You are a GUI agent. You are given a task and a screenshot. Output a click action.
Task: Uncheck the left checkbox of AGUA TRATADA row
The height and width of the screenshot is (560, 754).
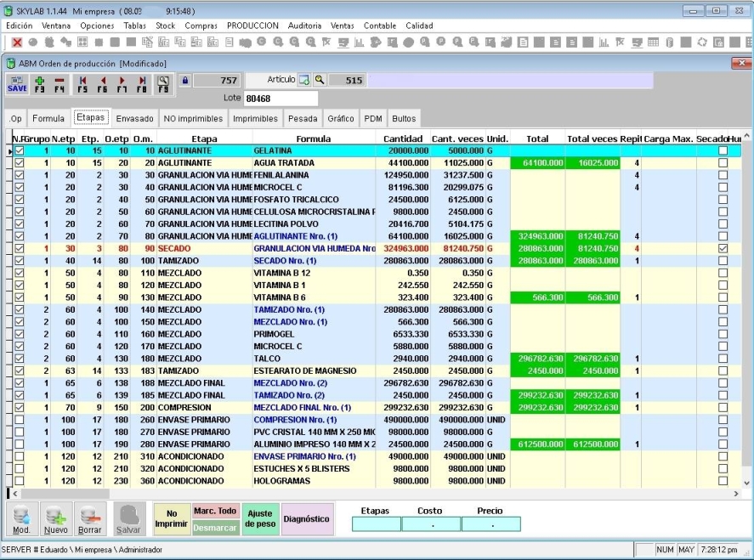20,163
